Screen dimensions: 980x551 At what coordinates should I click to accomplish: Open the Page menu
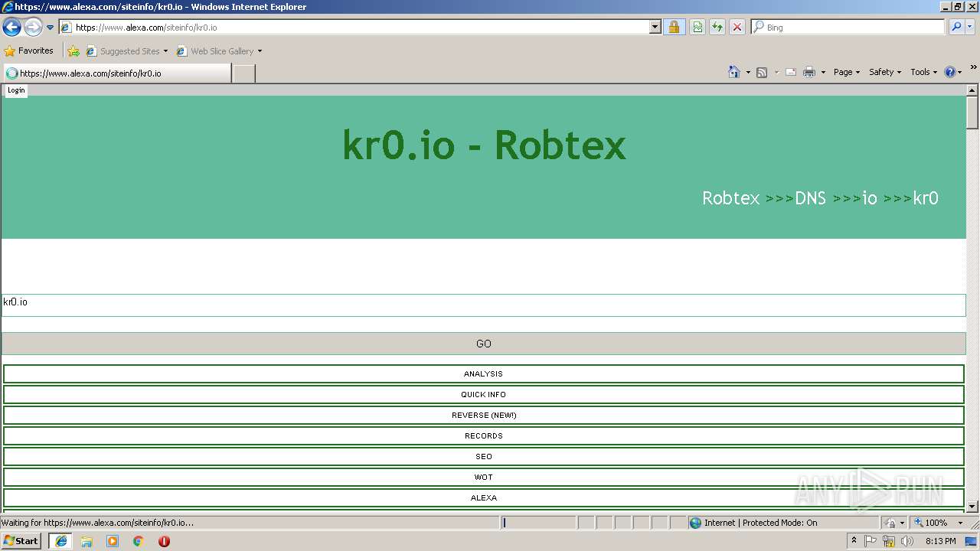point(846,72)
